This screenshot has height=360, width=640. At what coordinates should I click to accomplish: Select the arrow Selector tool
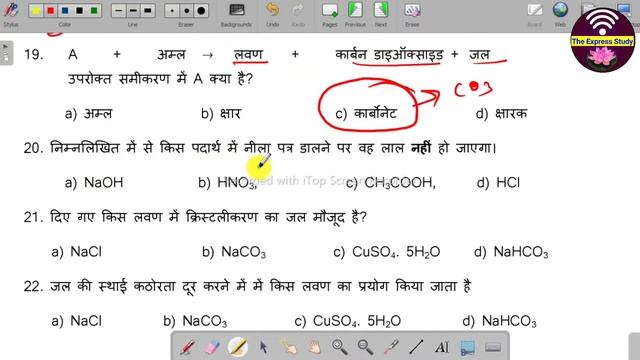pyautogui.click(x=264, y=347)
